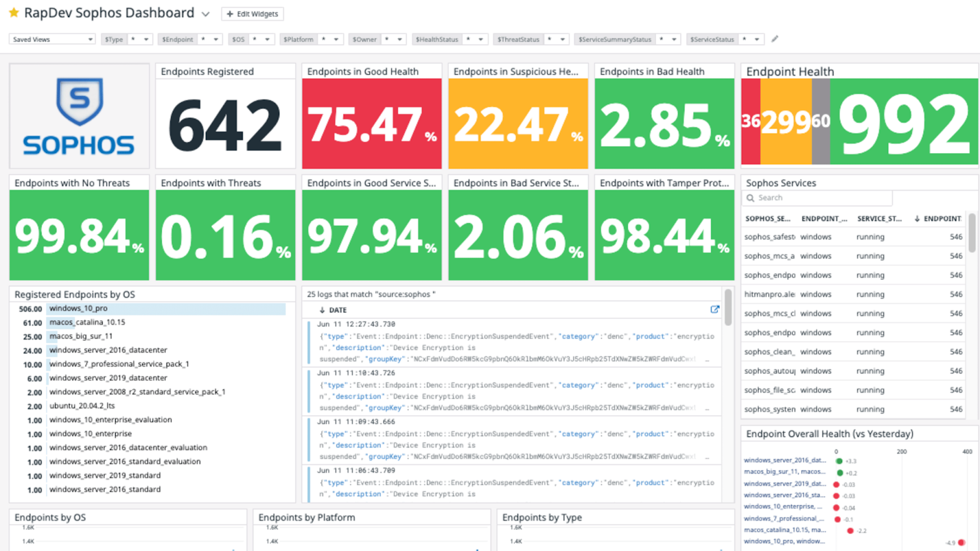Open the Jun 11 12:27:43.730 log entry

tap(512, 342)
